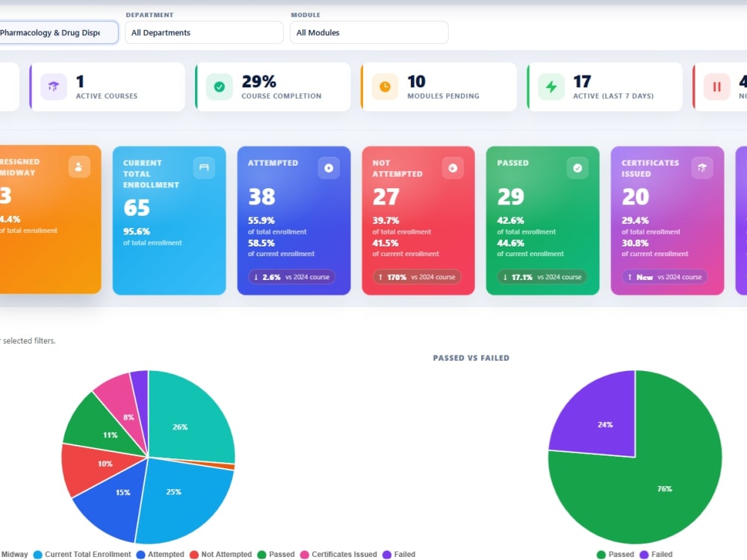Image resolution: width=747 pixels, height=560 pixels.
Task: Toggle Passed legend under Passed vs Failed chart
Action: tap(616, 554)
